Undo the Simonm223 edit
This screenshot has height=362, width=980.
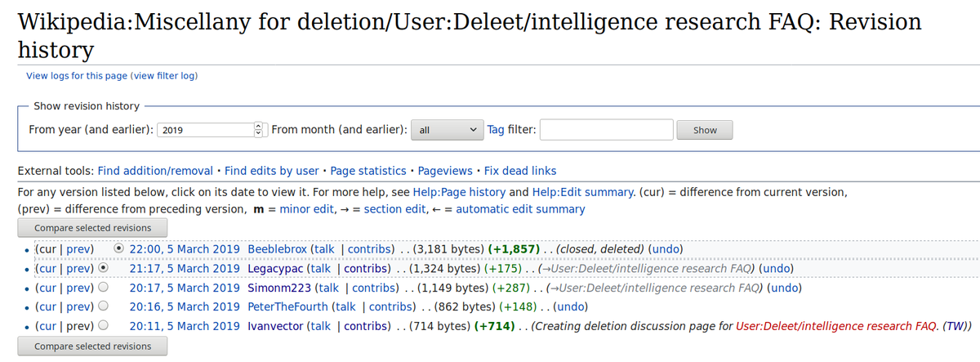[x=785, y=288]
